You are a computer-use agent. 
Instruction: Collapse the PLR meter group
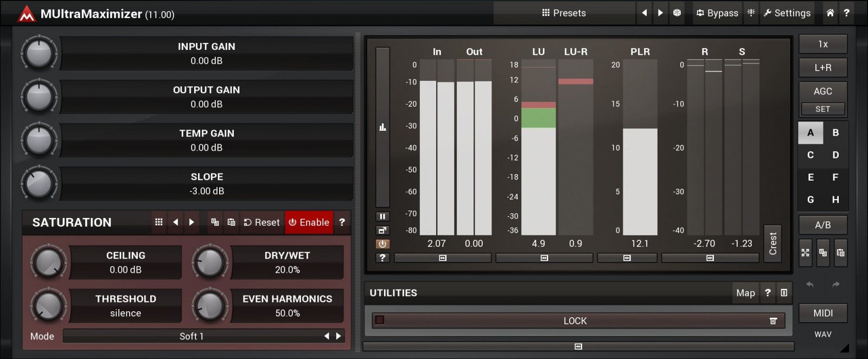pyautogui.click(x=627, y=258)
